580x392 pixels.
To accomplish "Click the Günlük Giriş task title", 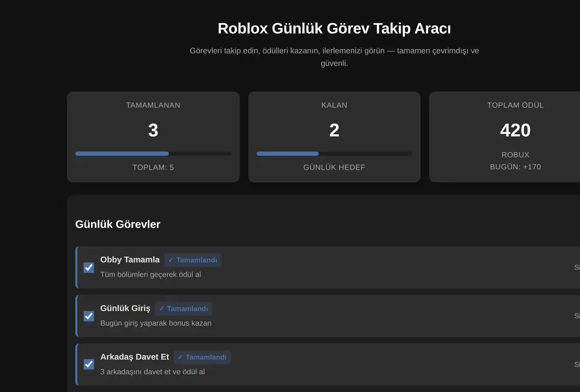I will point(125,308).
